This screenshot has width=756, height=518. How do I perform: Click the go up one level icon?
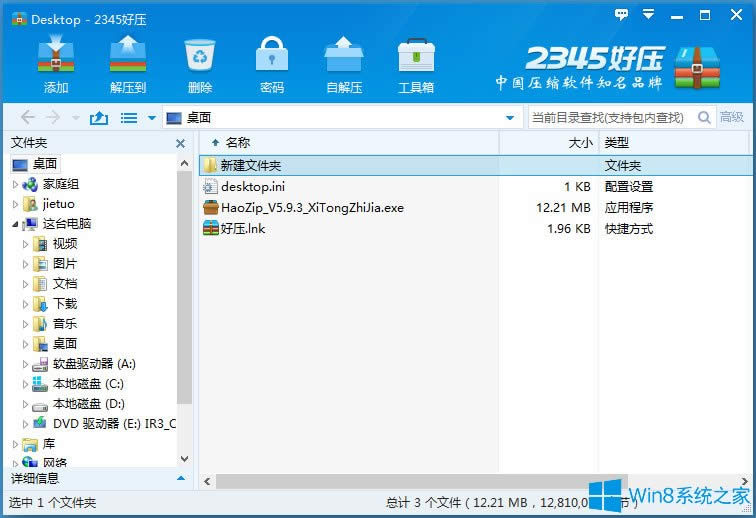(x=98, y=118)
